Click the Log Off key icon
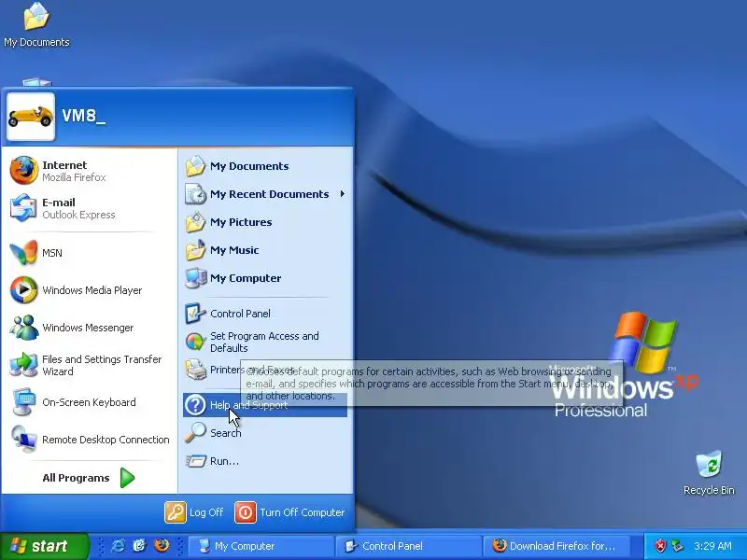The image size is (747, 560). 176,512
